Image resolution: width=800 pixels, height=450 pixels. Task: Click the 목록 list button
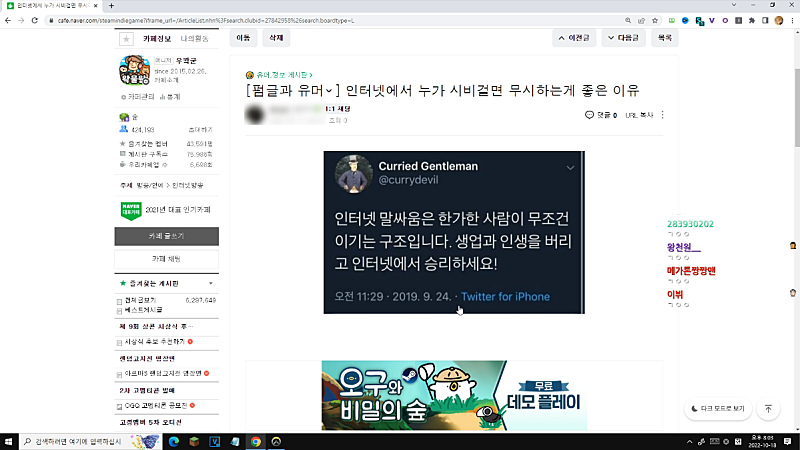[664, 37]
